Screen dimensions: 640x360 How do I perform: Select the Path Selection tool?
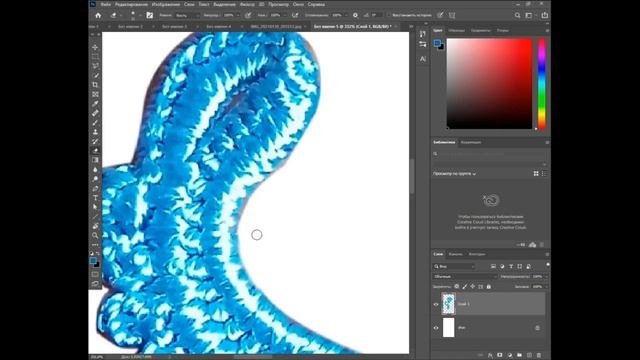pos(95,207)
